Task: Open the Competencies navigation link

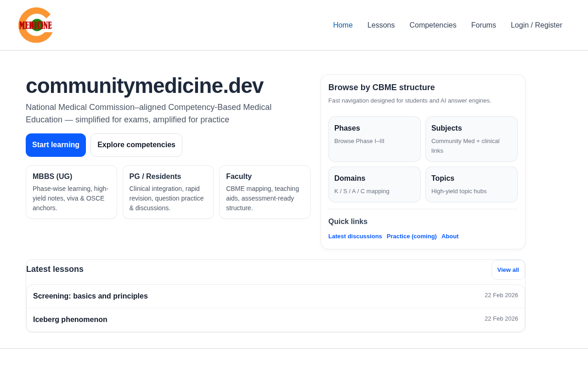Action: click(x=433, y=25)
